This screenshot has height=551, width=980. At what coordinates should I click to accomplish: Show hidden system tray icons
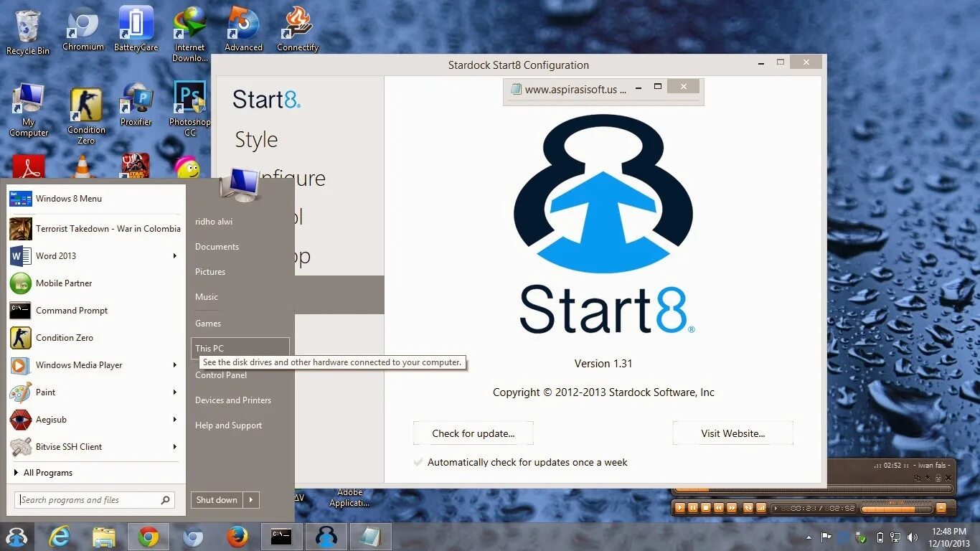(x=809, y=537)
